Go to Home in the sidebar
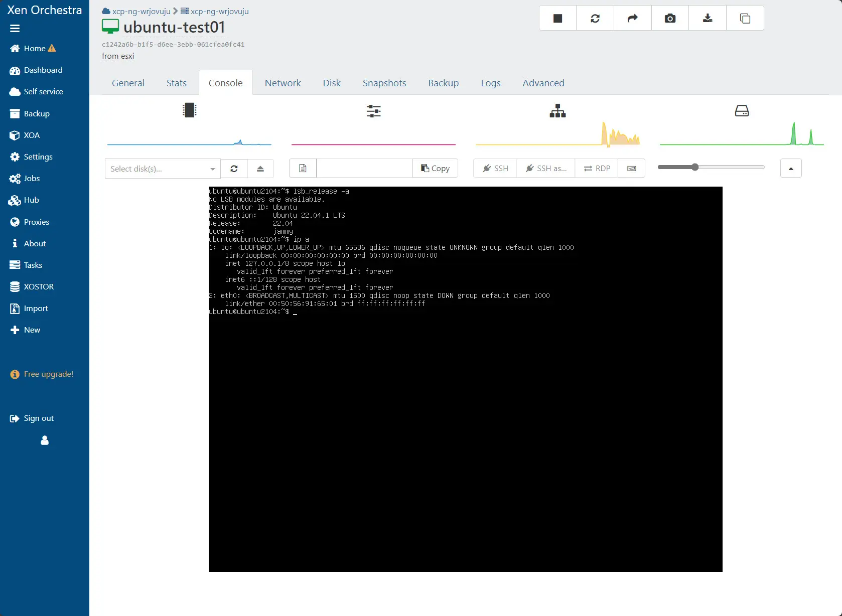This screenshot has height=616, width=842. coord(33,48)
